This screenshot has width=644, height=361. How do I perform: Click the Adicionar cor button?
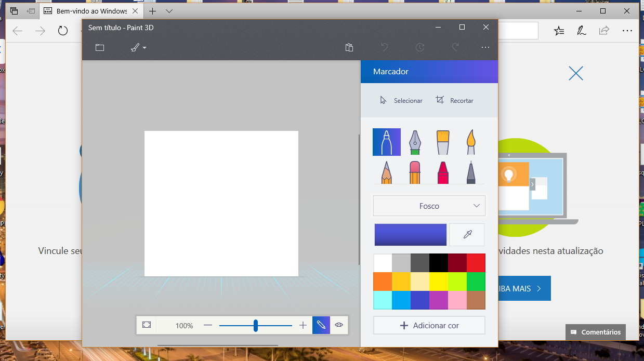coord(429,325)
